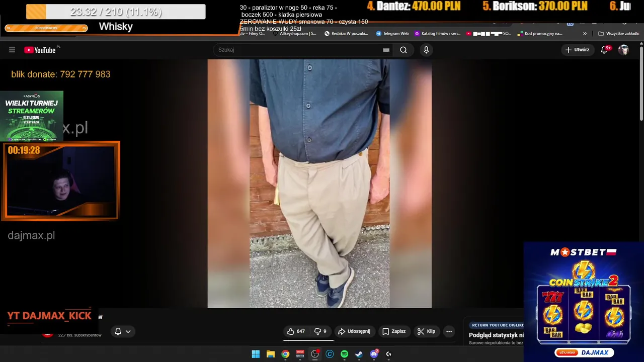This screenshot has height=362, width=644.
Task: Click the 'Udostępnij' share button
Action: [354, 331]
